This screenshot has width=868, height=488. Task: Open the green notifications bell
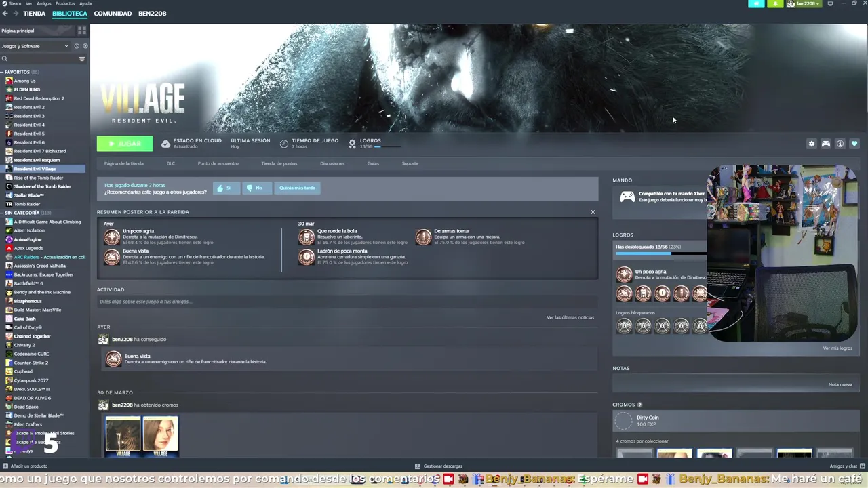click(775, 4)
